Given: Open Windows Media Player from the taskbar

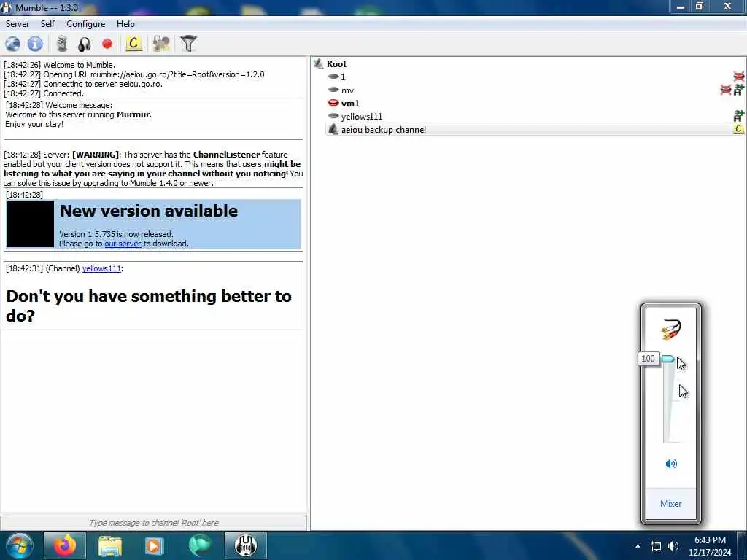Looking at the screenshot, I should pos(155,545).
